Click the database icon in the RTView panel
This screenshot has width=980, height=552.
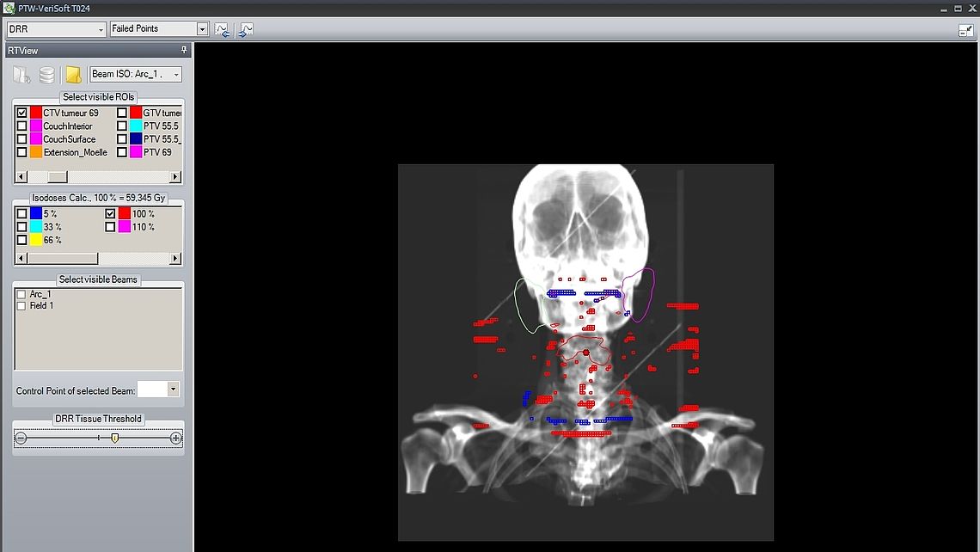46,75
